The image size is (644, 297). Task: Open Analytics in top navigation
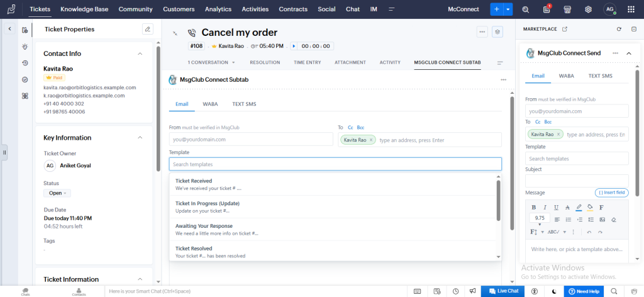click(x=218, y=9)
